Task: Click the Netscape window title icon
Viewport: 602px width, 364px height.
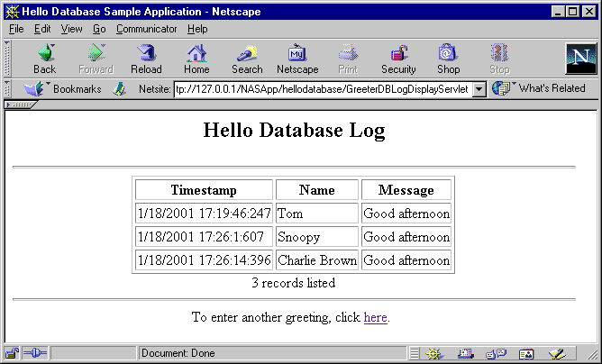Action: 12,12
